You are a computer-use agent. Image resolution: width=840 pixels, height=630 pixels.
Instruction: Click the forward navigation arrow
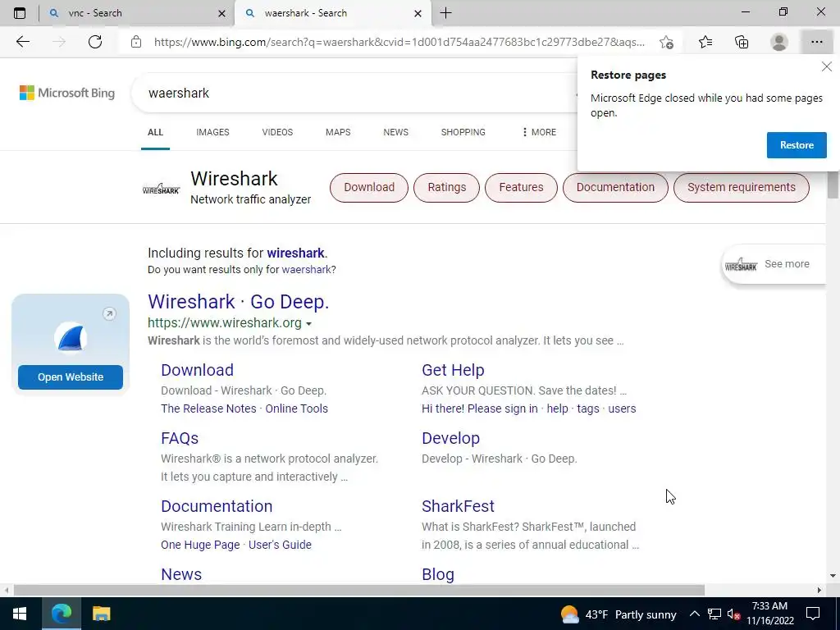59,42
